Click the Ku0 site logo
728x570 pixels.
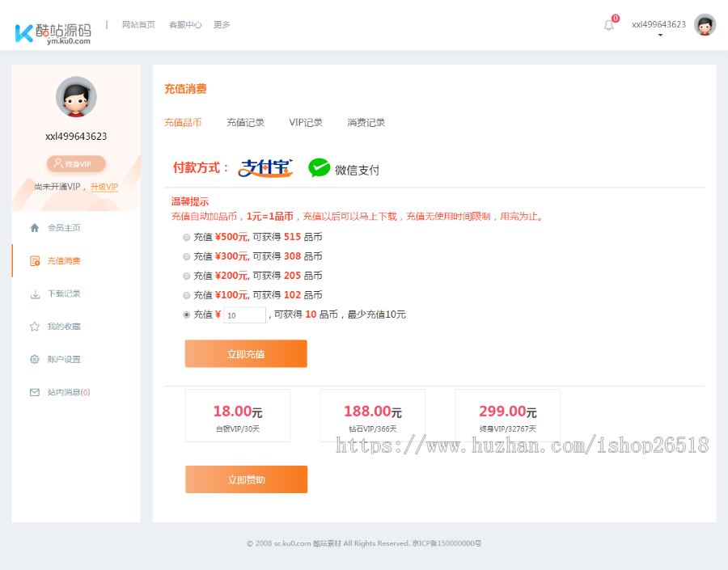[x=53, y=33]
